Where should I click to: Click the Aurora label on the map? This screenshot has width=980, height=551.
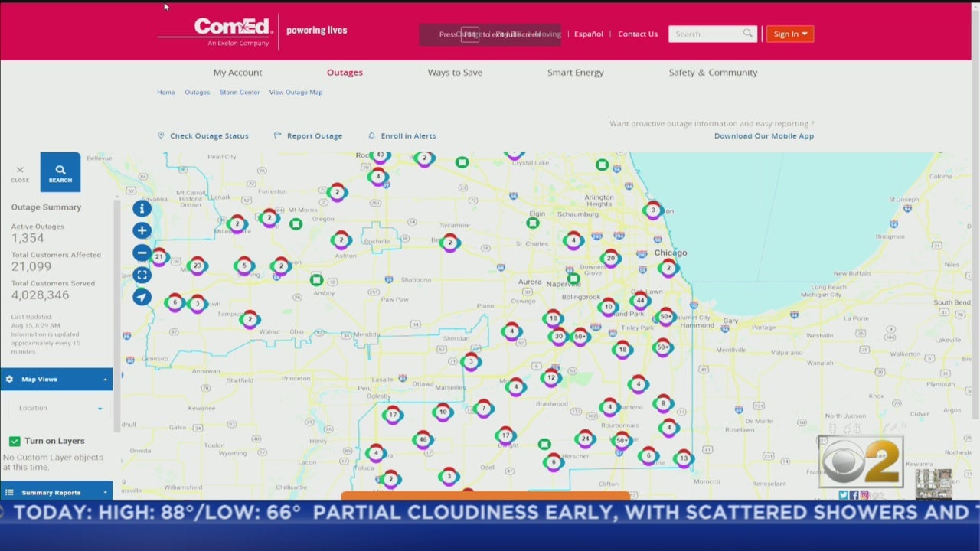(530, 282)
